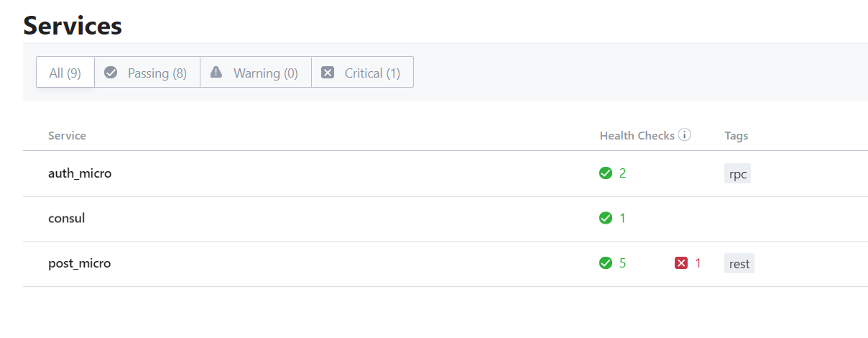This screenshot has width=868, height=338.
Task: Select the All (9) filter tab
Action: click(x=65, y=73)
